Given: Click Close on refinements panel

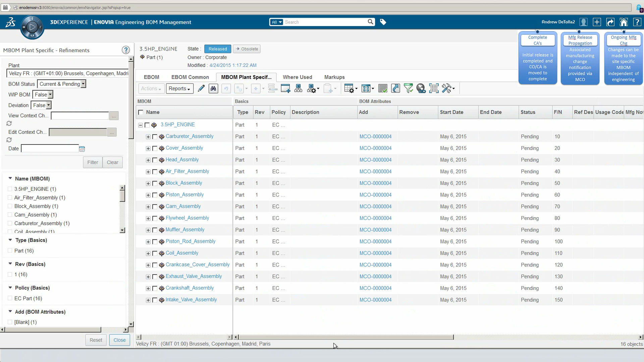Looking at the screenshot, I should coord(119,340).
